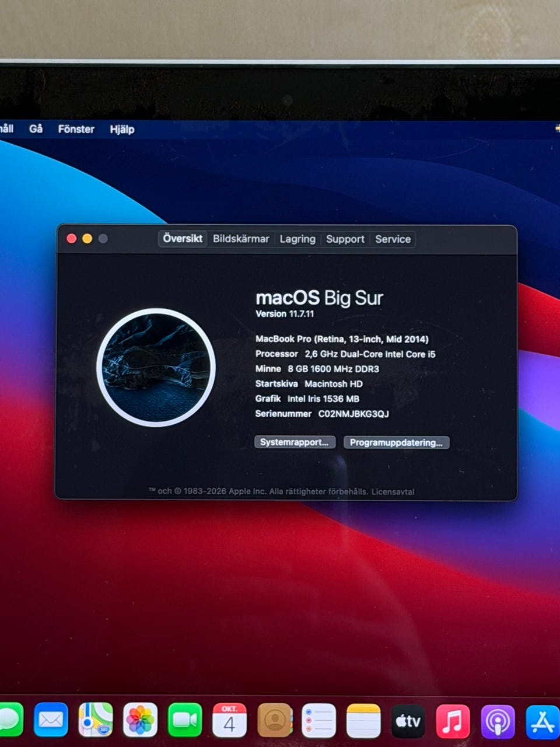Open the Hjälp menu
Screen dimensions: 560x747
click(122, 130)
